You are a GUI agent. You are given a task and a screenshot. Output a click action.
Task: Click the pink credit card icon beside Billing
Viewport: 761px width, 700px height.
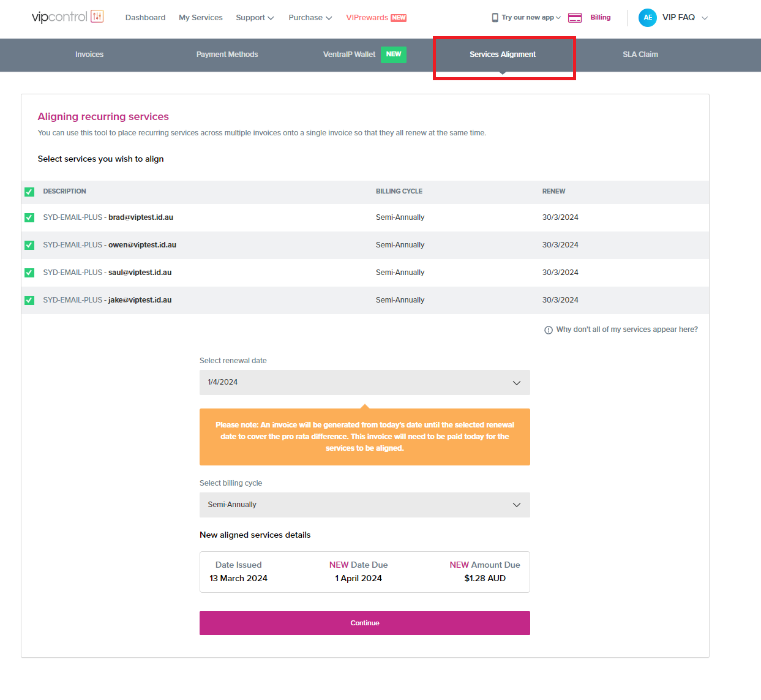click(x=574, y=18)
